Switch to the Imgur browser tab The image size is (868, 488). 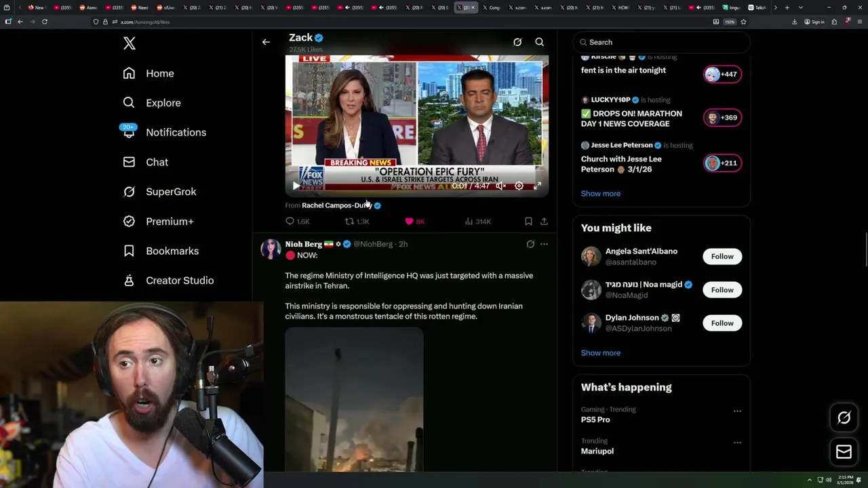click(732, 7)
